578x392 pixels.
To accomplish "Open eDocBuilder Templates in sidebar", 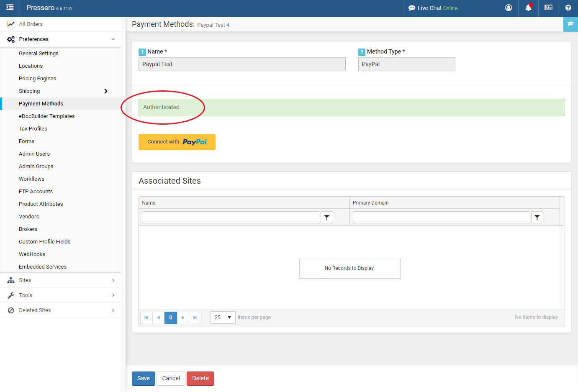I will tap(46, 116).
